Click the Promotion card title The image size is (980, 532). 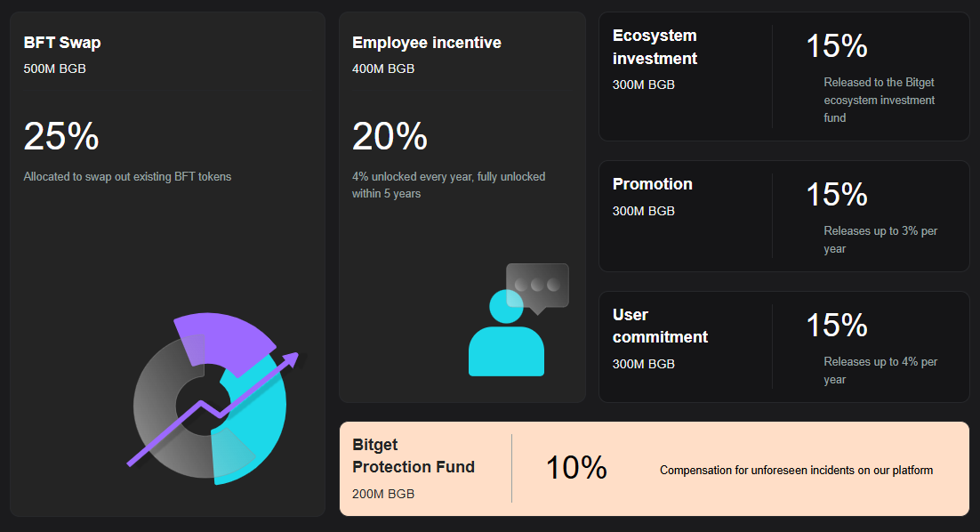pyautogui.click(x=653, y=184)
